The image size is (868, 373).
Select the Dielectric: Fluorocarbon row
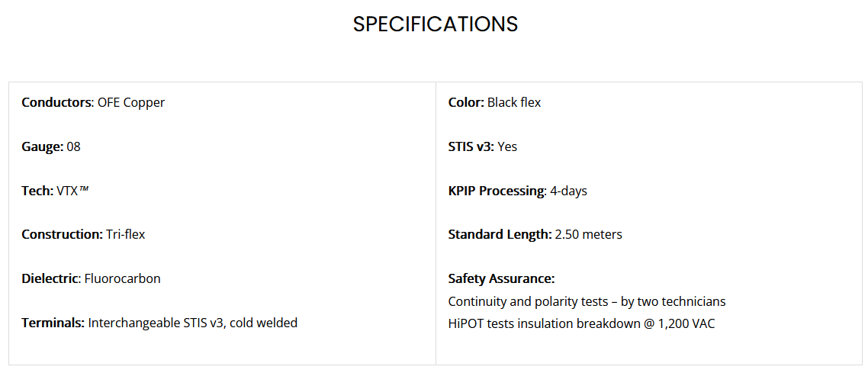[x=91, y=278]
